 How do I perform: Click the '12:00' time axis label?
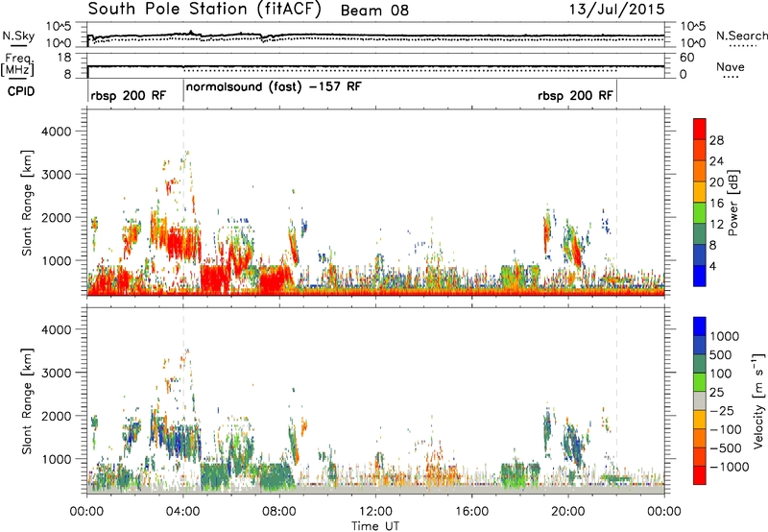pos(375,512)
